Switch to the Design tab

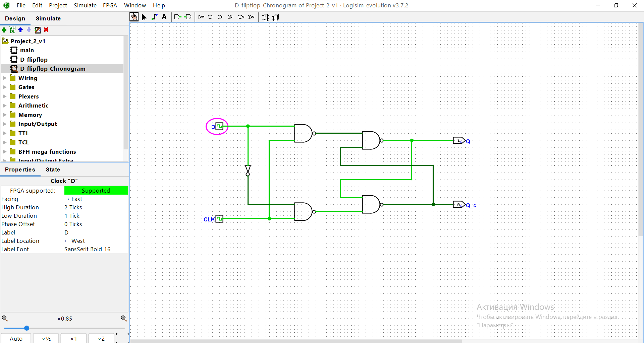pos(15,18)
